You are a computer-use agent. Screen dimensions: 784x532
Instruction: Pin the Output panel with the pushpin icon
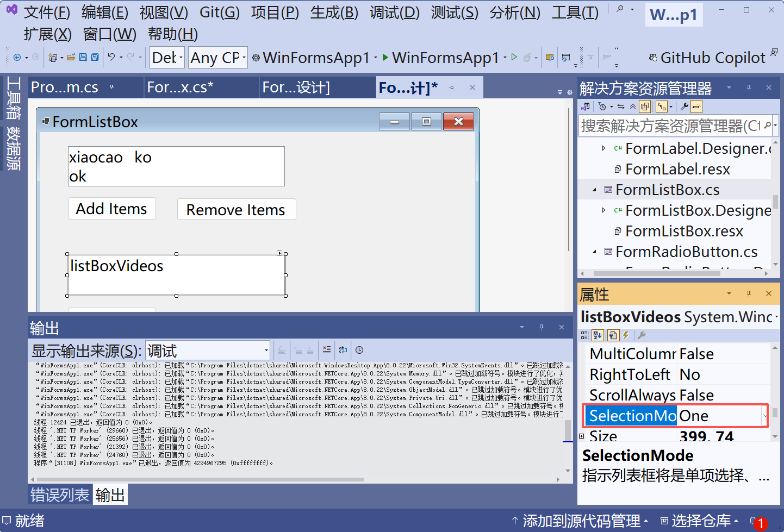(542, 327)
